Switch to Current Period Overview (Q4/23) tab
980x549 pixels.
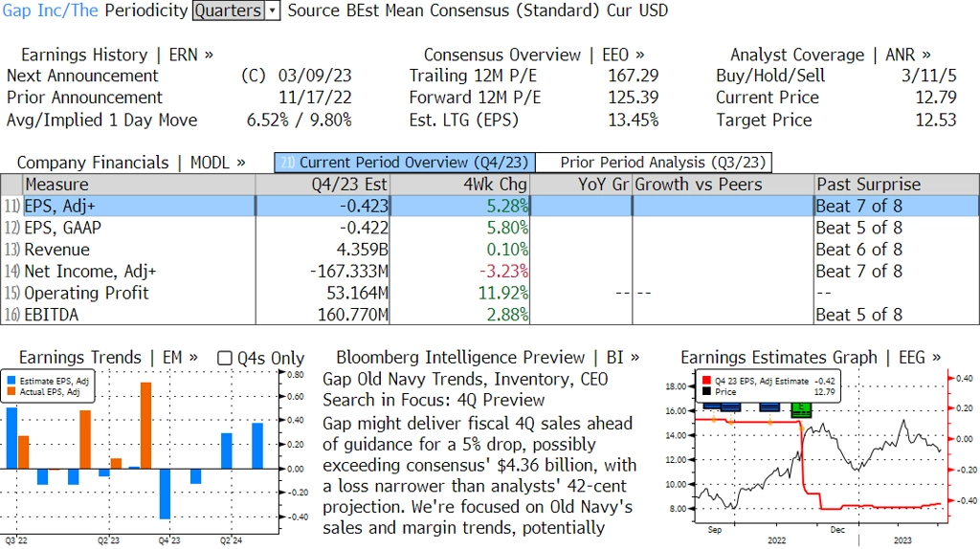405,163
